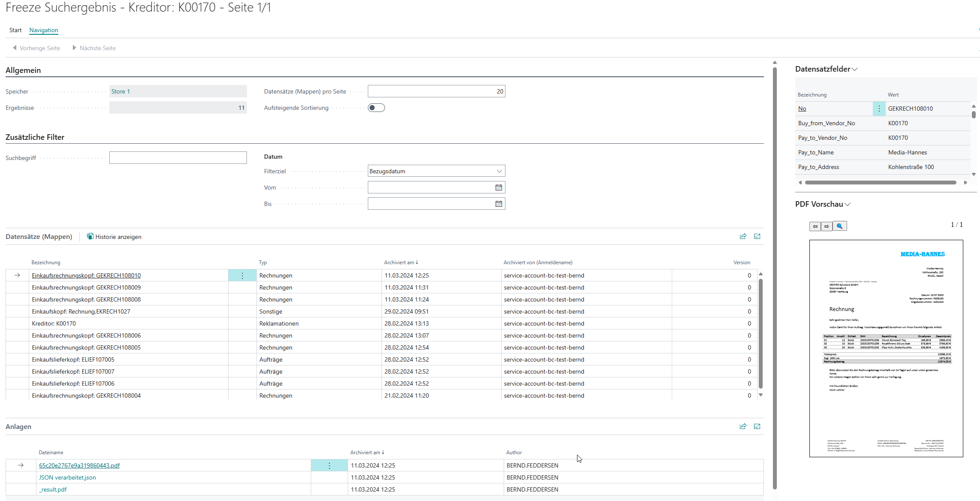Zoom the PDF preview with magnifier
Viewport: 980px width, 501px height.
coord(839,226)
